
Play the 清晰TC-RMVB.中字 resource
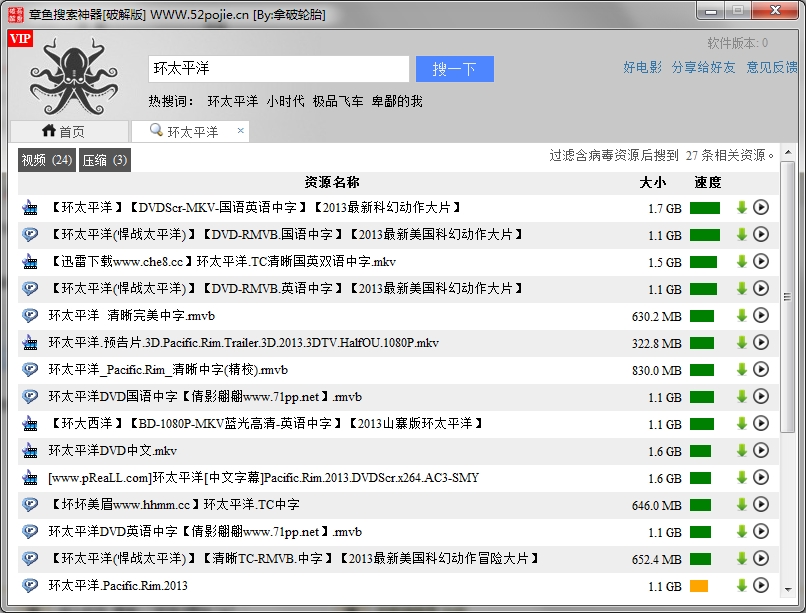tap(761, 559)
